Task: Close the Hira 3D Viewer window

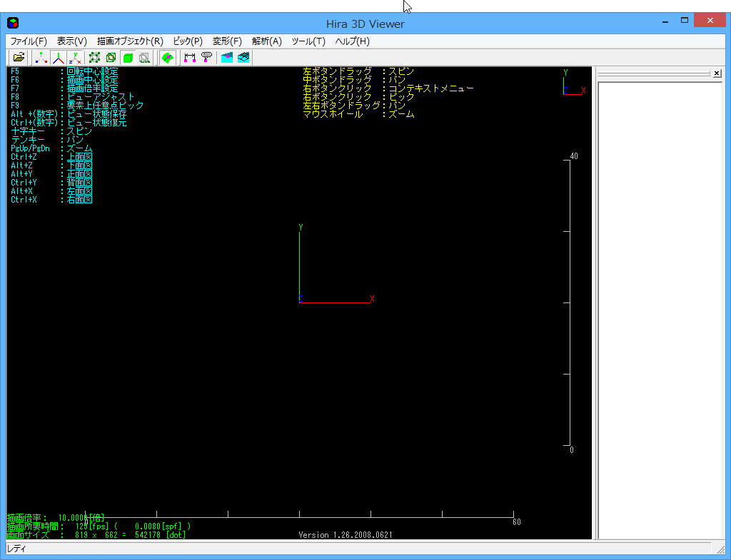Action: click(710, 21)
